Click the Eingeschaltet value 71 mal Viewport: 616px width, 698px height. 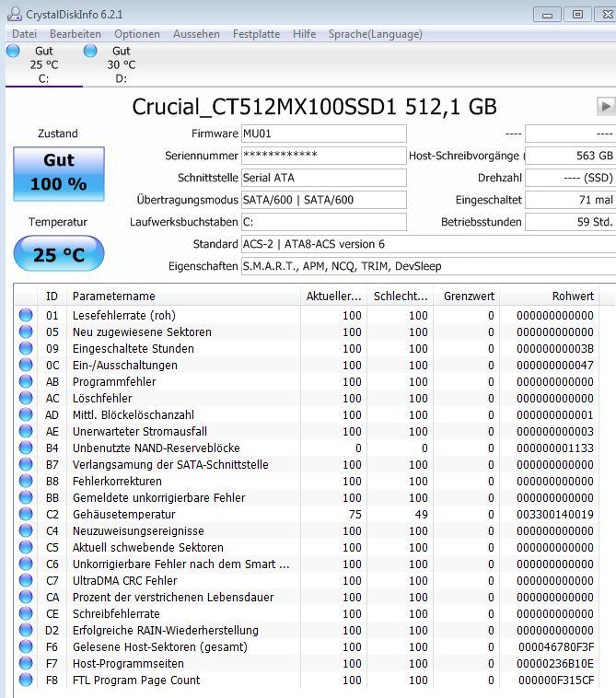point(571,200)
